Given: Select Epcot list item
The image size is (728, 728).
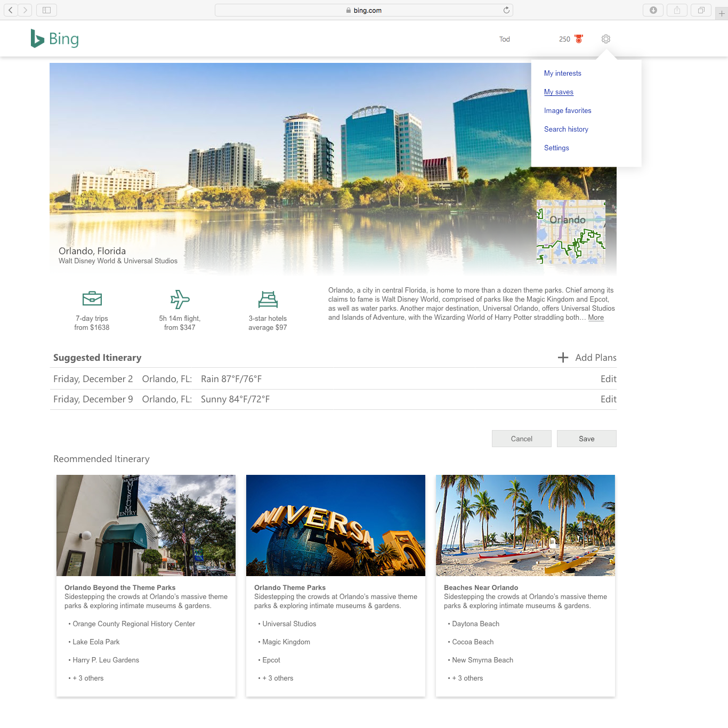Looking at the screenshot, I should pos(271,660).
